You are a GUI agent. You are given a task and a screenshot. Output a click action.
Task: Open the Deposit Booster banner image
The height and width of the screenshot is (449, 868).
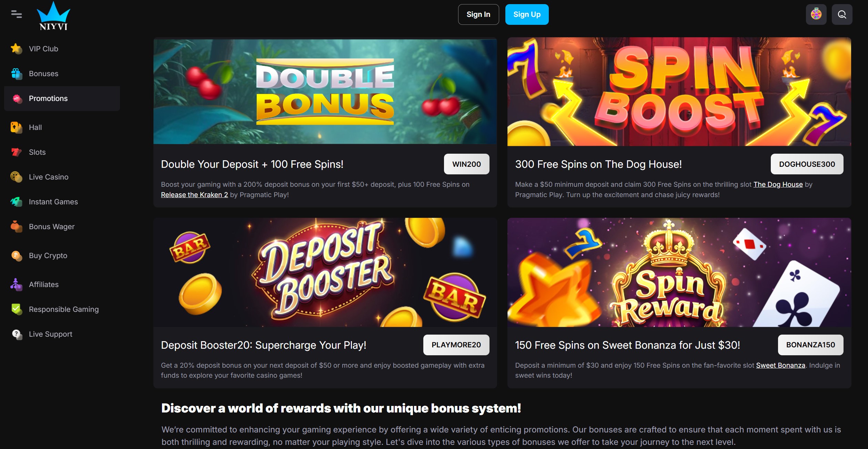pyautogui.click(x=325, y=272)
